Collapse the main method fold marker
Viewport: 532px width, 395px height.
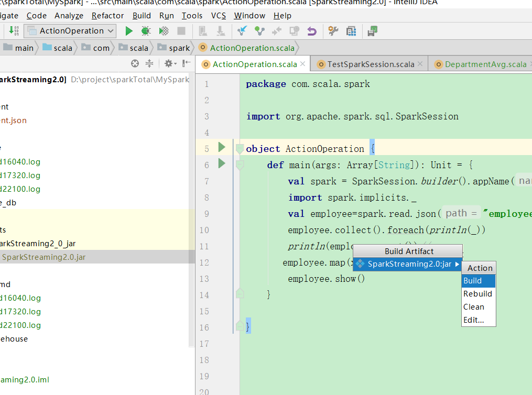(x=240, y=165)
